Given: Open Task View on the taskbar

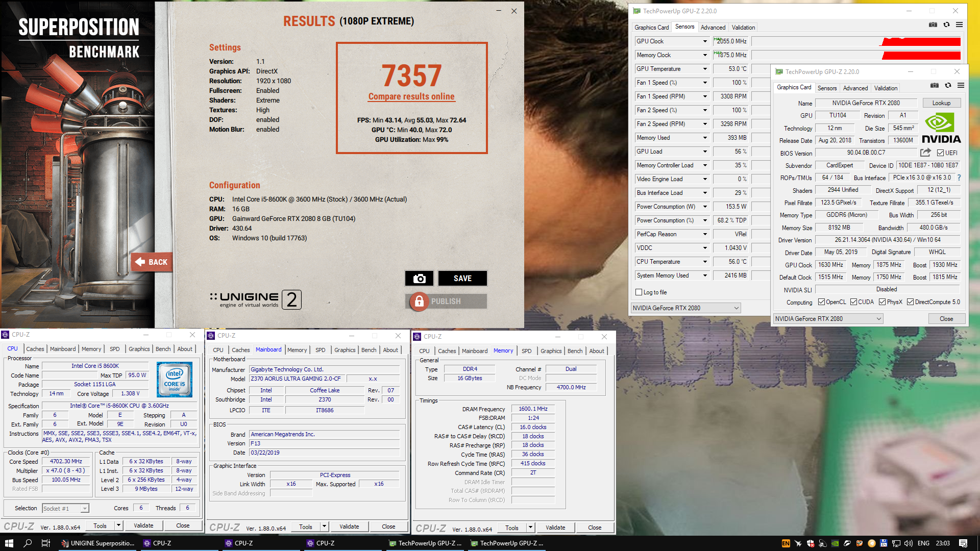Looking at the screenshot, I should pos(45,543).
